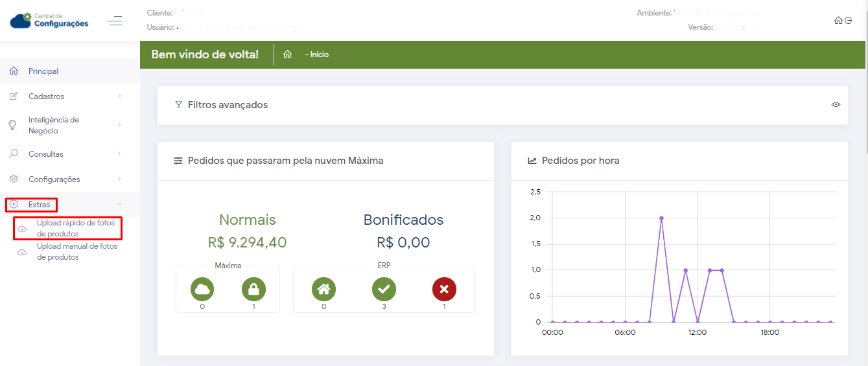868x366 pixels.
Task: Open the Principal menu item
Action: pyautogui.click(x=43, y=71)
